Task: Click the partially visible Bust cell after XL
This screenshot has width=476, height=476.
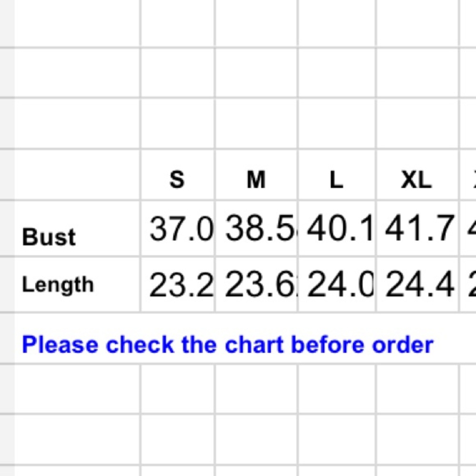Action: (x=468, y=228)
